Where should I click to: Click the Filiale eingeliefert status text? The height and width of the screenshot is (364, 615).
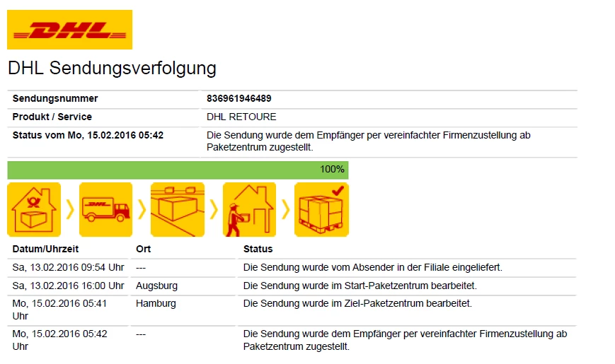pos(372,267)
